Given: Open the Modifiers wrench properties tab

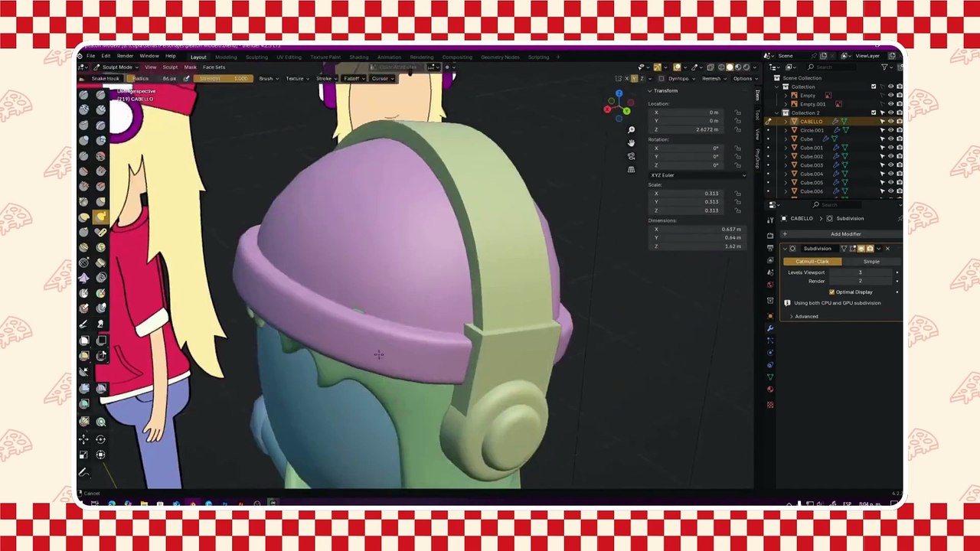Looking at the screenshot, I should [x=770, y=328].
